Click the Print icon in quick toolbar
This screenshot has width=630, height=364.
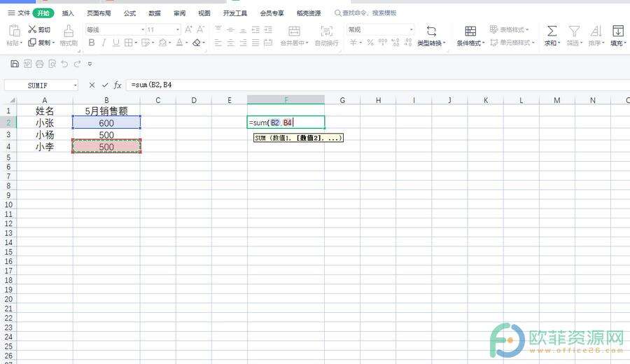pos(39,64)
